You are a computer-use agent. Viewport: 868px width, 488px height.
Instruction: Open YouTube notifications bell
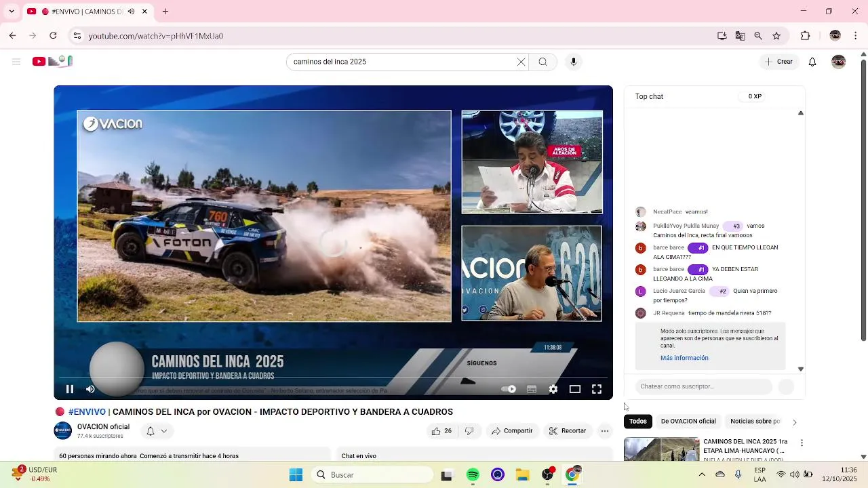(812, 62)
